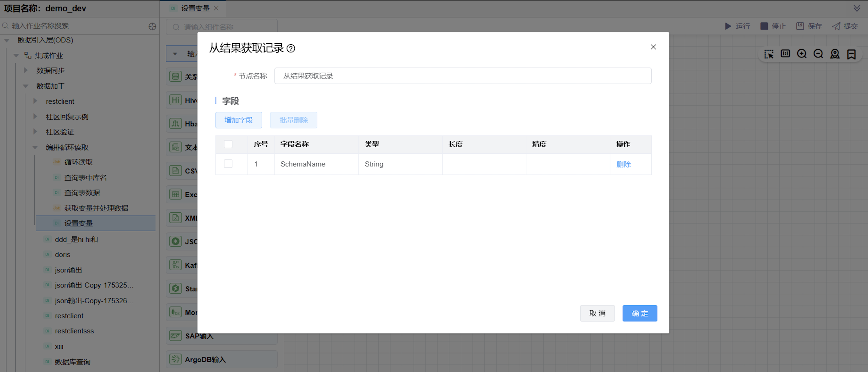Check the SchemaName row checkbox
The image size is (868, 372).
coord(228,164)
